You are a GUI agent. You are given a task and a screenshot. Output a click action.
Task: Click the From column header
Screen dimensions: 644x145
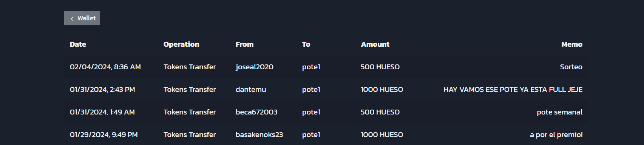pos(244,44)
